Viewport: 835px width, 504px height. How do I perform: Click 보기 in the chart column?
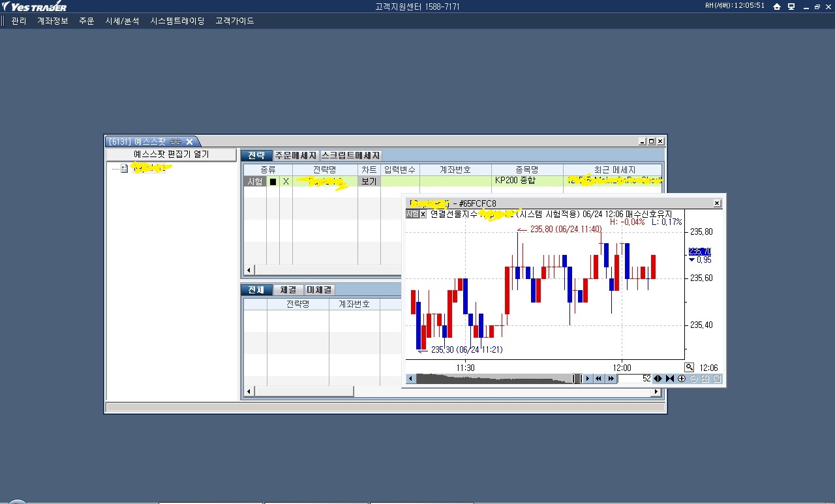tap(369, 182)
